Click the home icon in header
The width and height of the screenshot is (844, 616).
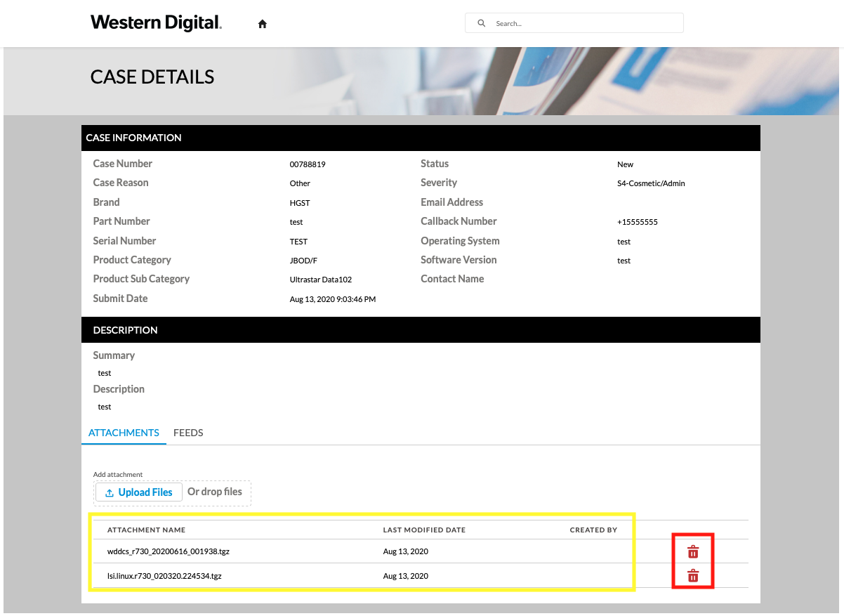[x=263, y=24]
